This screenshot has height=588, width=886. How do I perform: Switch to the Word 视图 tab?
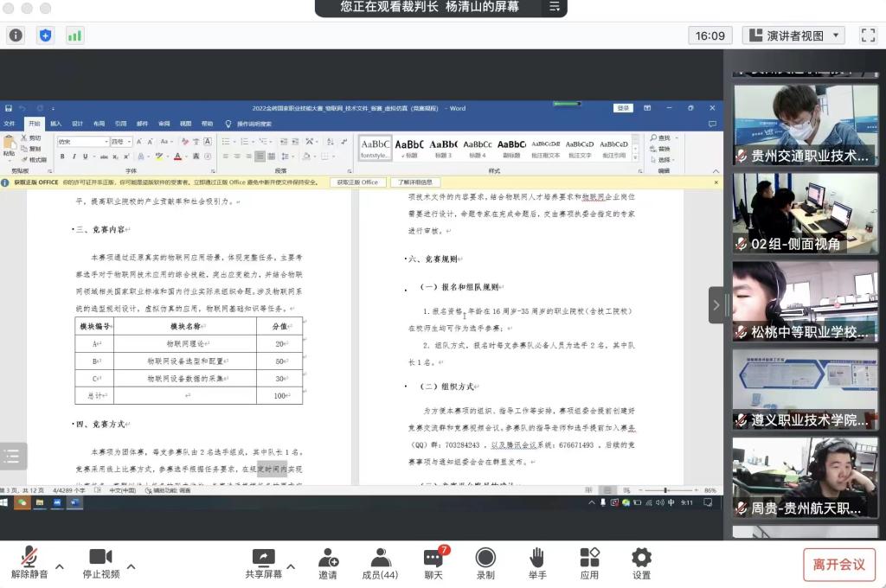(185, 124)
